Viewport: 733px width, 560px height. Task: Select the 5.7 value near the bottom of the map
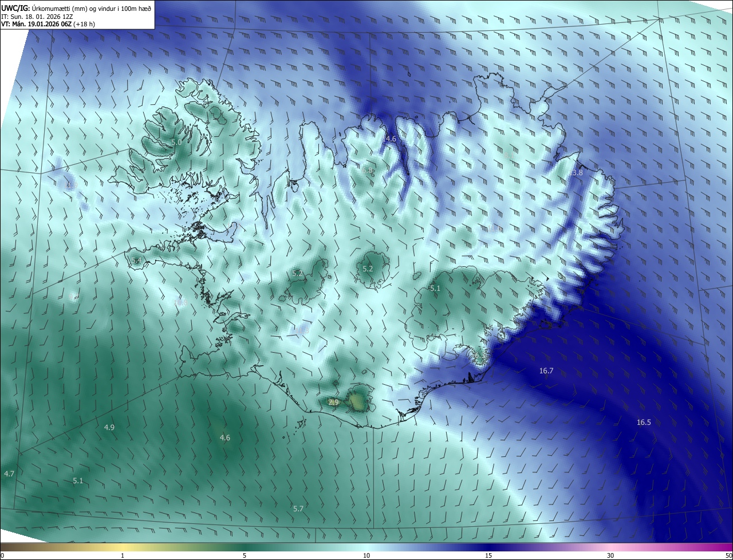[298, 508]
